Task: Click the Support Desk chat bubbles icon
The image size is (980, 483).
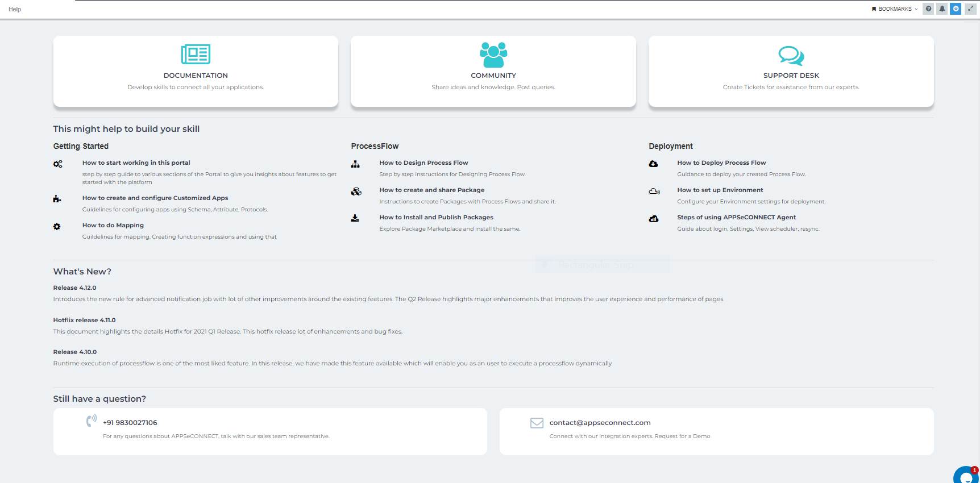Action: click(791, 56)
